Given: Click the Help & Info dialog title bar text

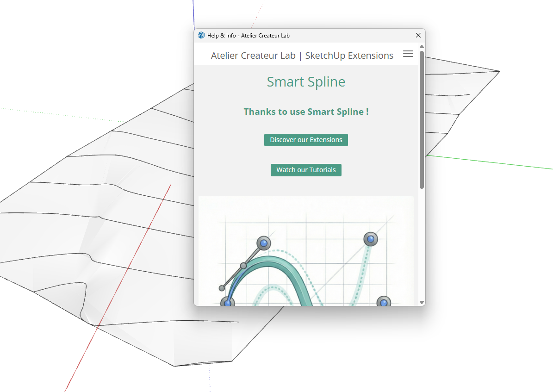Looking at the screenshot, I should 249,36.
